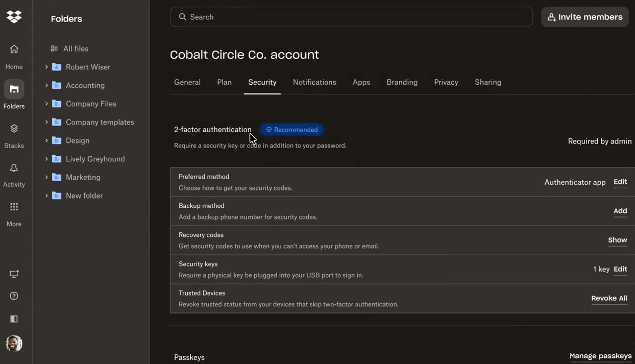The image size is (635, 364).
Task: Expand the Company templates folder
Action: pos(46,122)
